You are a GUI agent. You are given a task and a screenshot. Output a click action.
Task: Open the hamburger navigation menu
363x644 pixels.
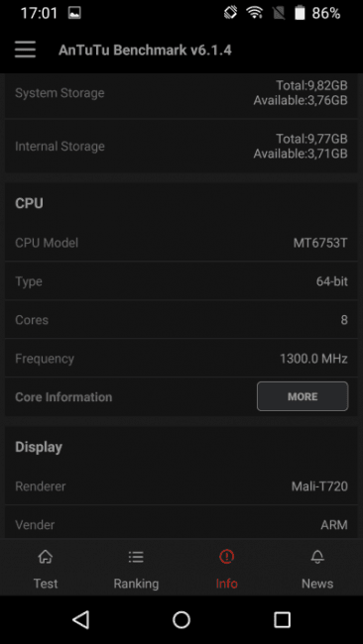point(25,50)
